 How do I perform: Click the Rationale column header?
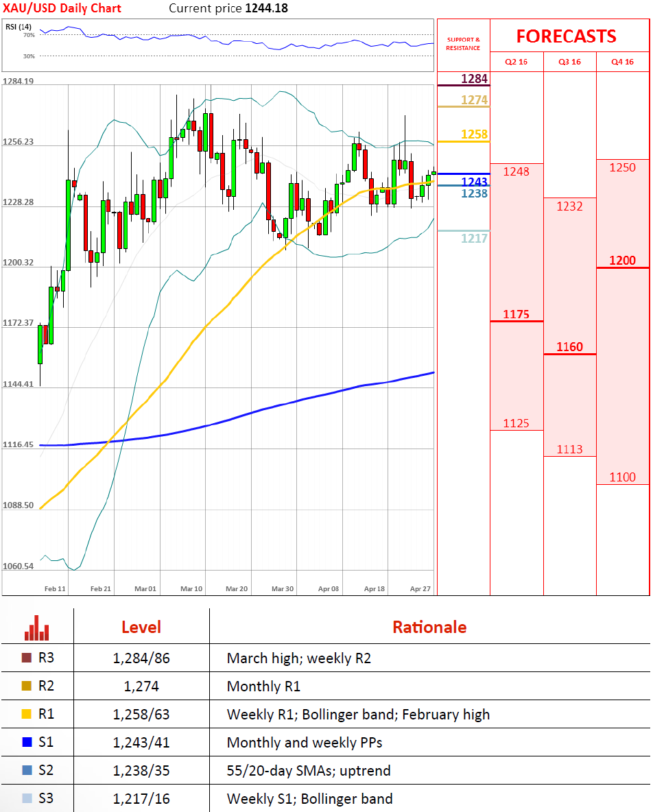(429, 627)
